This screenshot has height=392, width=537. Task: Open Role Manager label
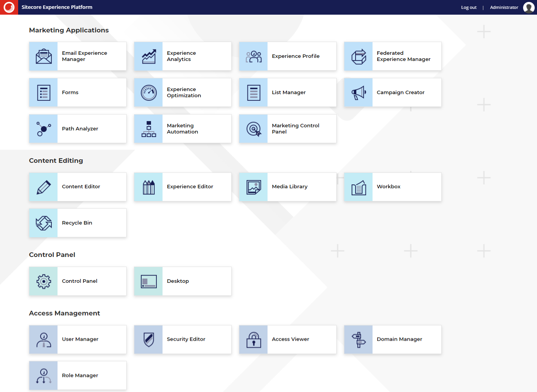coord(80,376)
